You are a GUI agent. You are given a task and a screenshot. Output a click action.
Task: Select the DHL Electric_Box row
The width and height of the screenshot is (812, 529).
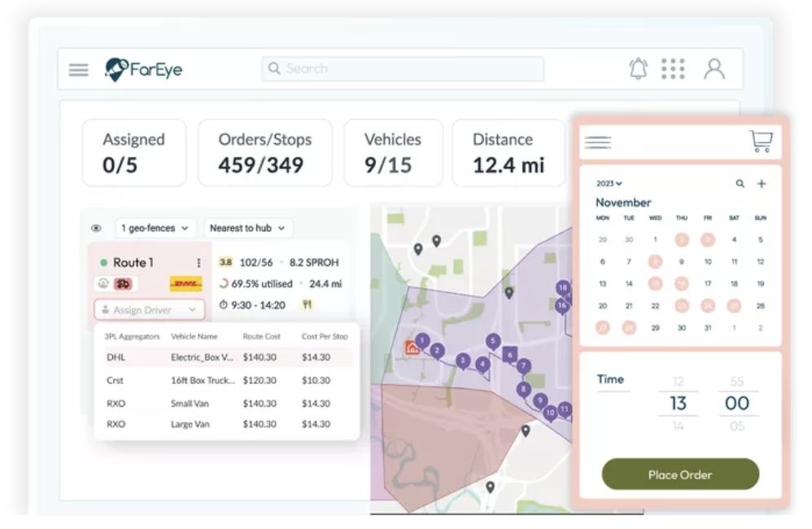tap(226, 357)
